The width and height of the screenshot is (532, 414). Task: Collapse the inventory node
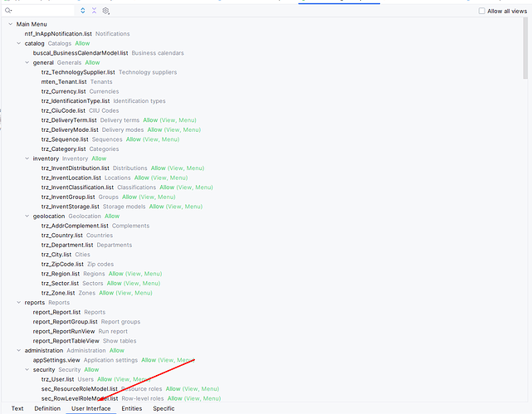tap(27, 158)
